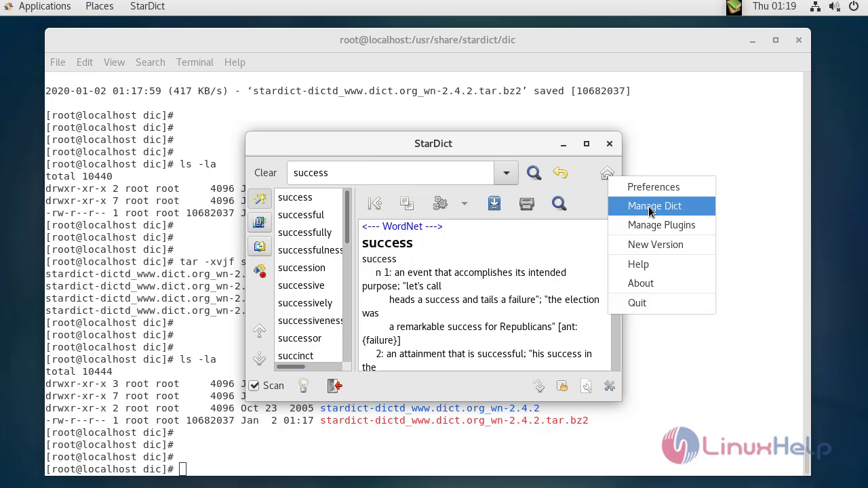This screenshot has height=488, width=868.
Task: Go back using the yellow arrow icon
Action: 560,173
